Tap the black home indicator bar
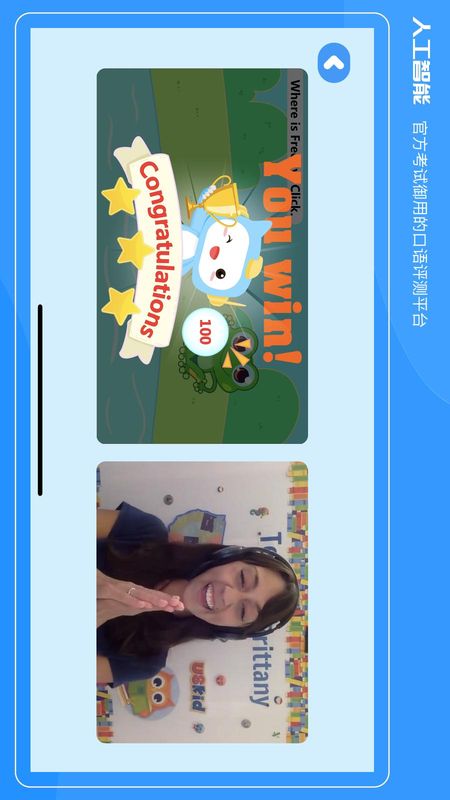The width and height of the screenshot is (450, 800). (x=40, y=400)
